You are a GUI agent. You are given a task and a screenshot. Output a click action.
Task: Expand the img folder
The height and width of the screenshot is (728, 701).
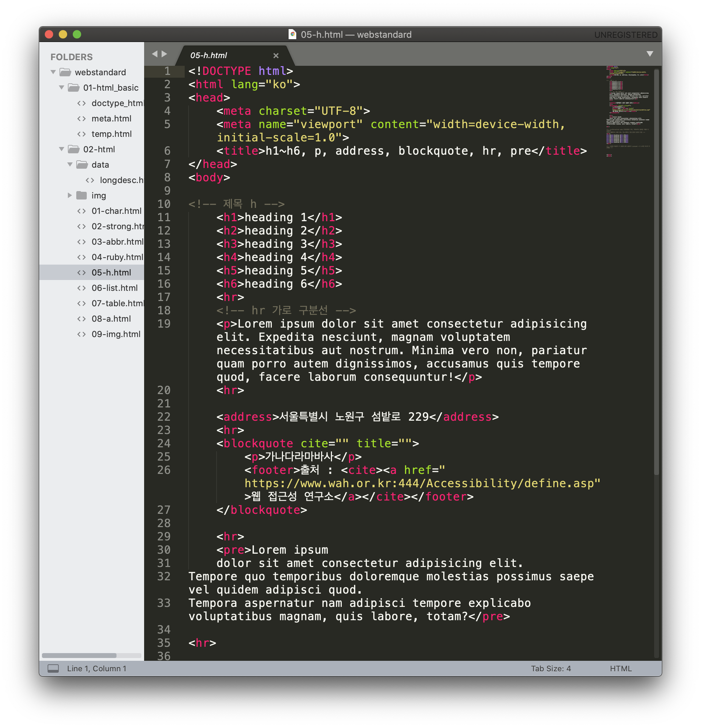tap(69, 195)
